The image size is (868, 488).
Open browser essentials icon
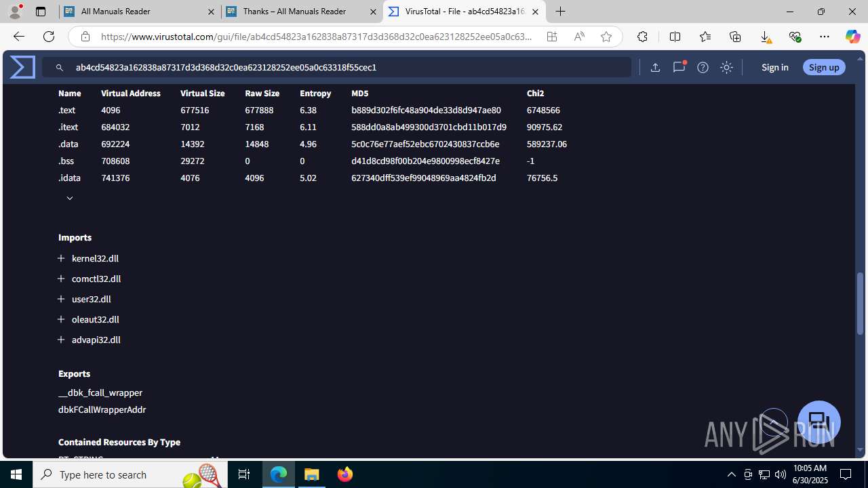coord(795,37)
